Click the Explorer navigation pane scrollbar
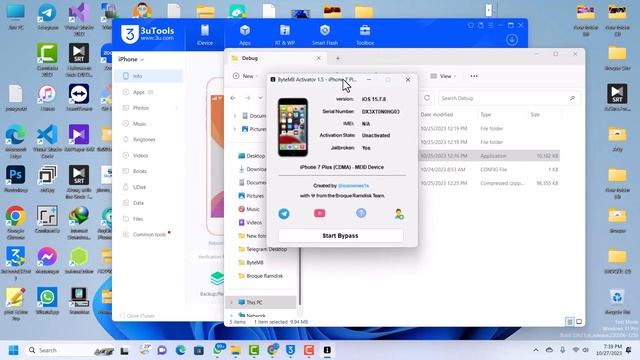Viewport: 640px width, 360px height. (300, 276)
